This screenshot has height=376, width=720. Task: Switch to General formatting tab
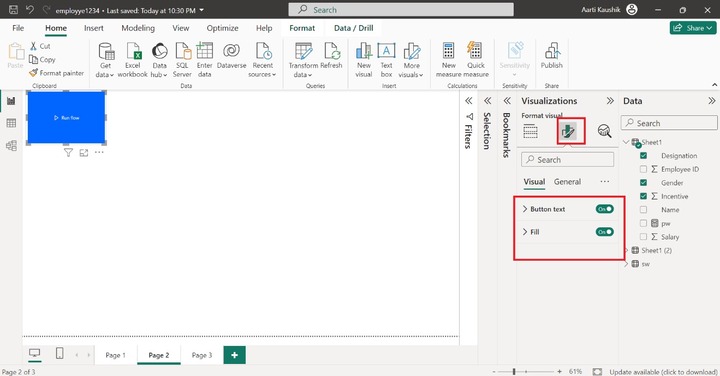pos(567,182)
